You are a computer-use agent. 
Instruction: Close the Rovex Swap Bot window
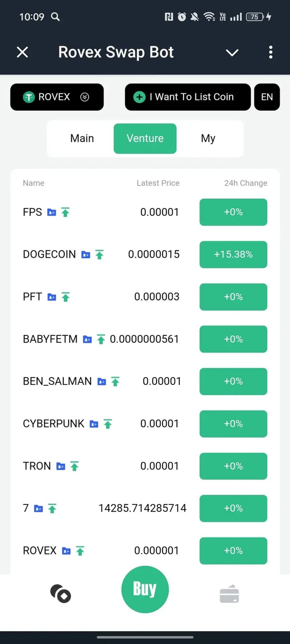pyautogui.click(x=22, y=52)
